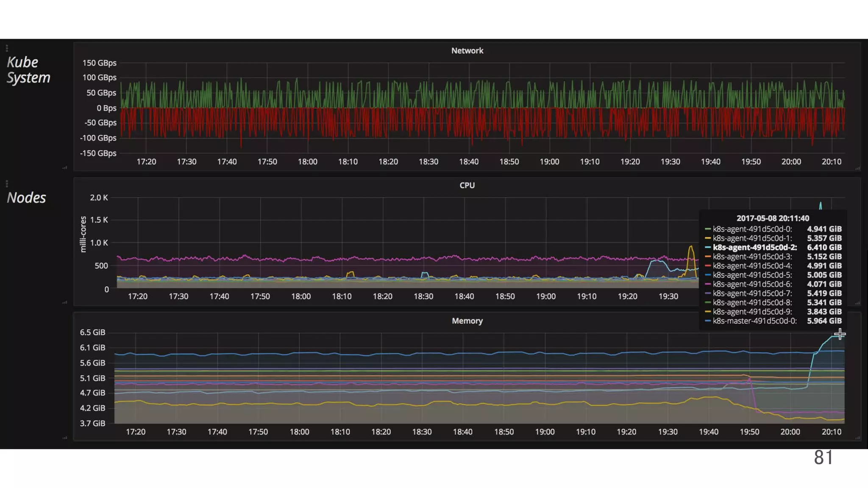
Task: Click the Network panel's bottom-right resize handle
Action: pyautogui.click(x=857, y=168)
